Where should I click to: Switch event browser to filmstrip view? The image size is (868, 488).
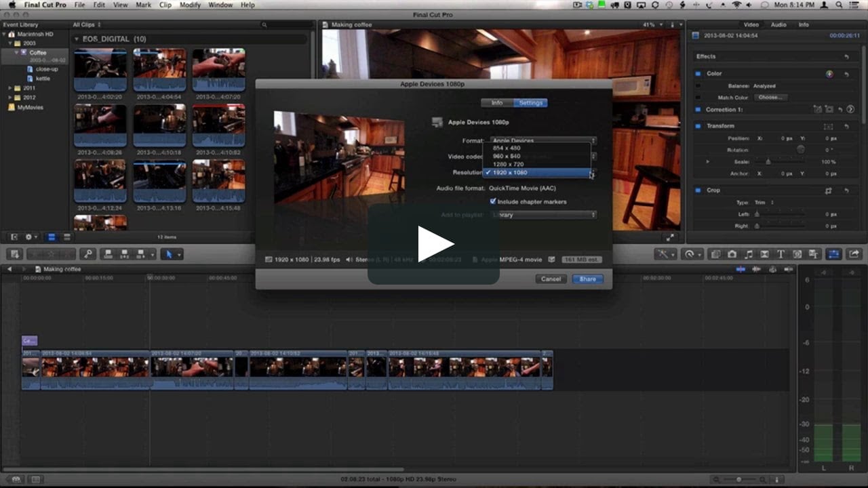point(52,237)
